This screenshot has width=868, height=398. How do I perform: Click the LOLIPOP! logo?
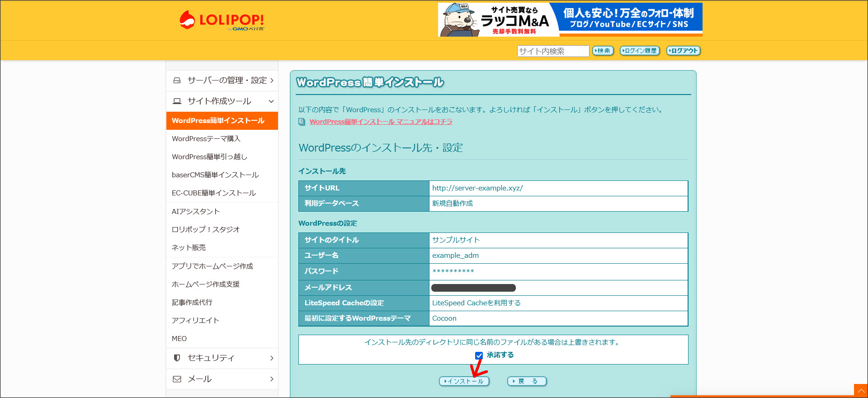click(x=222, y=21)
